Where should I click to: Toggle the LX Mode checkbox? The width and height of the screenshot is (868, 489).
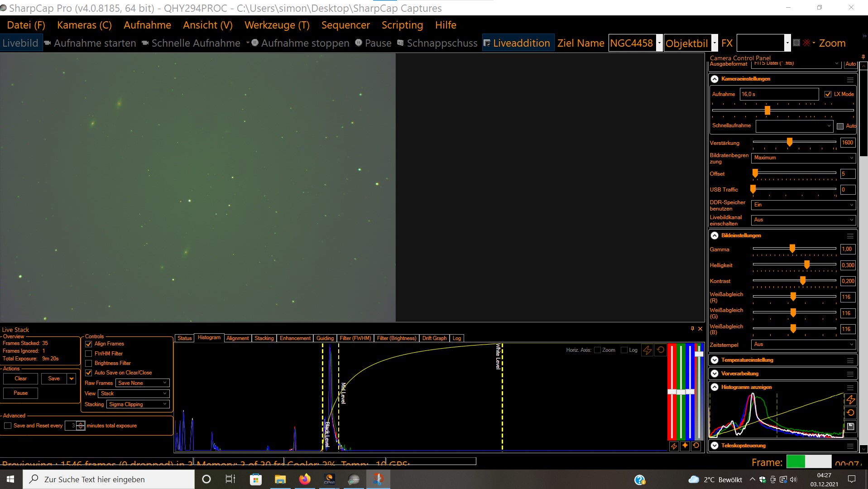828,94
